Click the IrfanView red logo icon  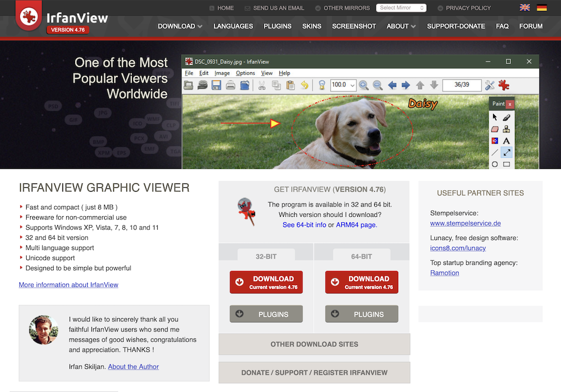point(28,16)
